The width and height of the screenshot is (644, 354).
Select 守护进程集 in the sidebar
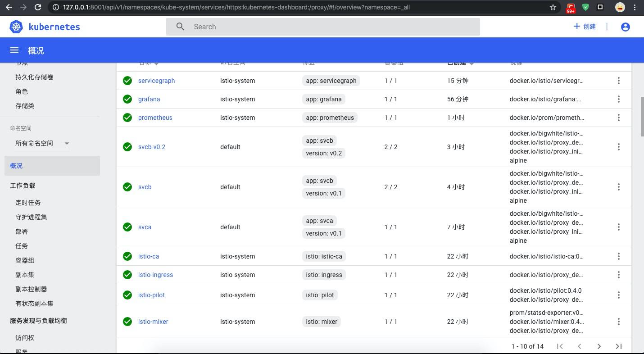(31, 217)
